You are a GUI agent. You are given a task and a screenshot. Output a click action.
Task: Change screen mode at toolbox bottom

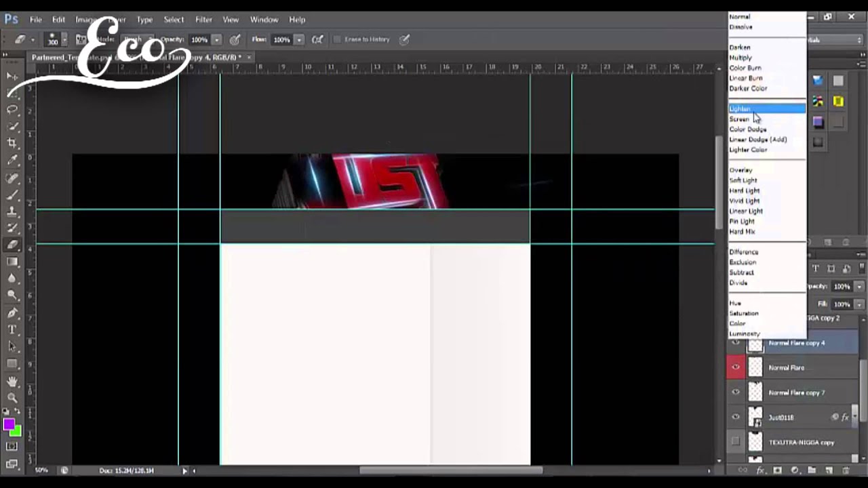point(12,464)
